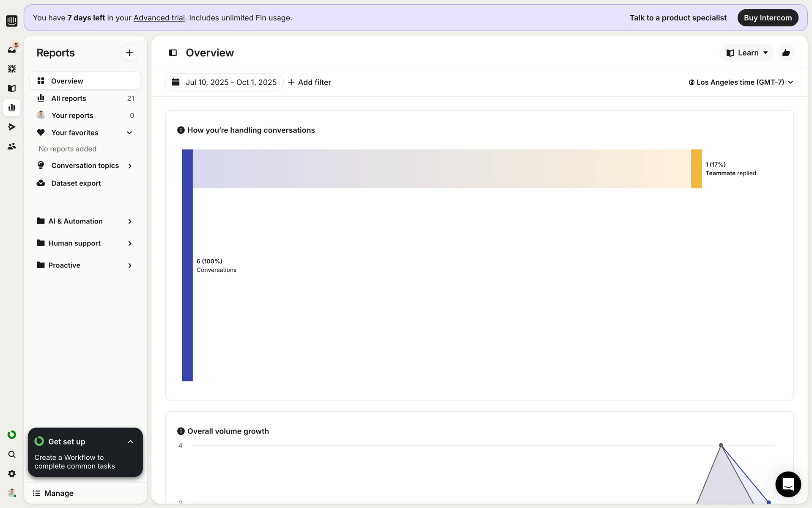Image resolution: width=812 pixels, height=508 pixels.
Task: Open the Knowledge book icon in sidebar
Action: click(12, 88)
